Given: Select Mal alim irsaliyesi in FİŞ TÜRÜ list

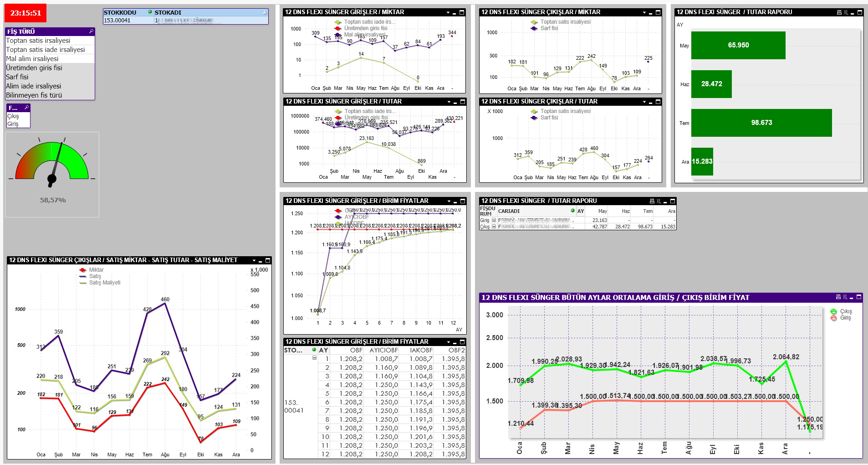Looking at the screenshot, I should (32, 59).
